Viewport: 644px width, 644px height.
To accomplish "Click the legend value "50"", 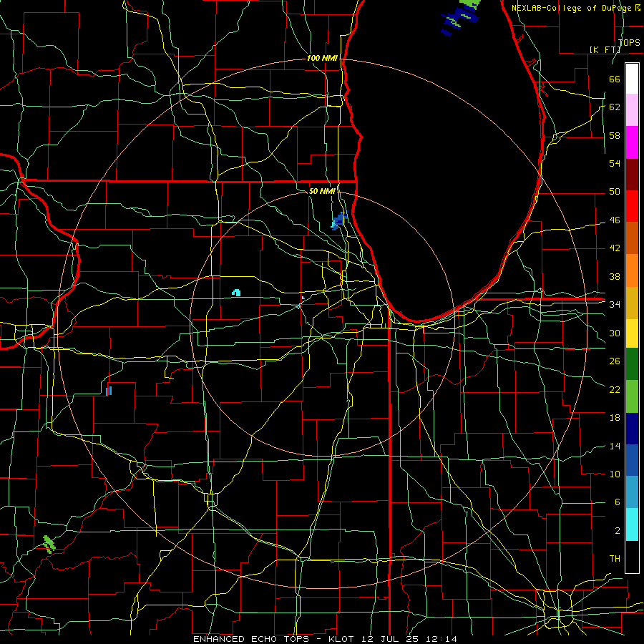I will tap(615, 191).
